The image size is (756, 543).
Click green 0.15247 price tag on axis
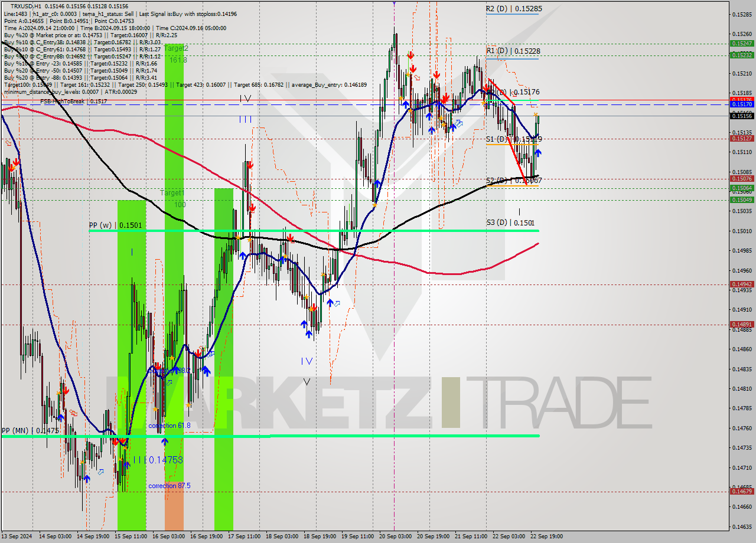pos(742,43)
